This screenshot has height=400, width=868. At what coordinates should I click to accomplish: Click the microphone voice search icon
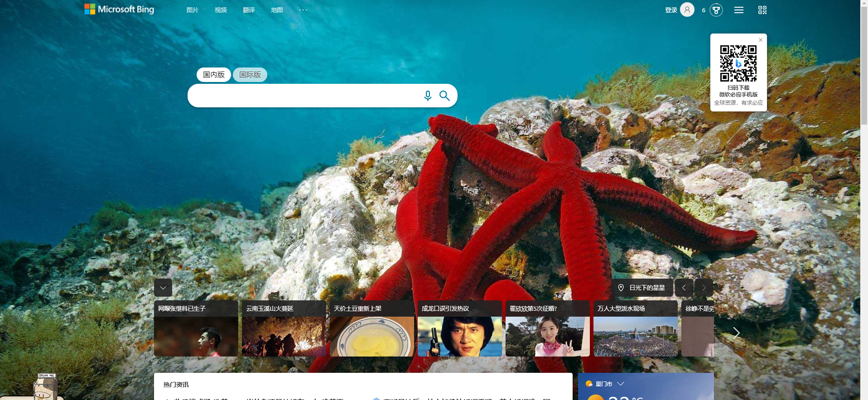coord(427,96)
